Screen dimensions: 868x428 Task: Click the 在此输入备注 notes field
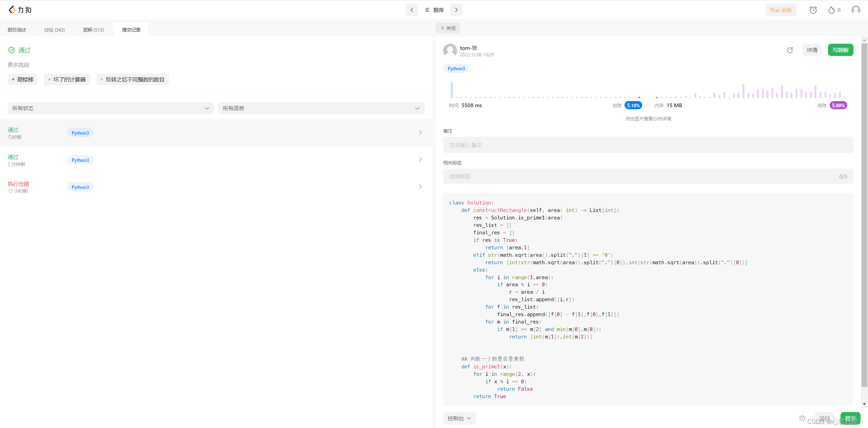pos(648,145)
